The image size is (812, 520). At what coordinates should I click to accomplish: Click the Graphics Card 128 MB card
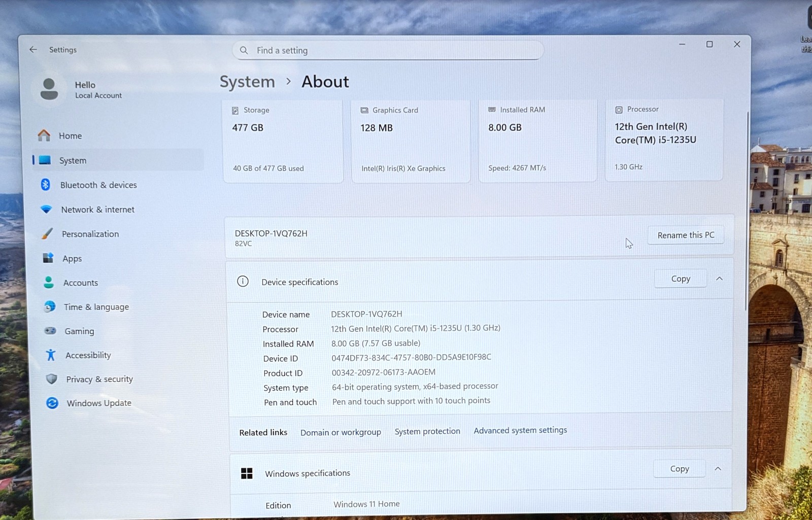click(411, 141)
